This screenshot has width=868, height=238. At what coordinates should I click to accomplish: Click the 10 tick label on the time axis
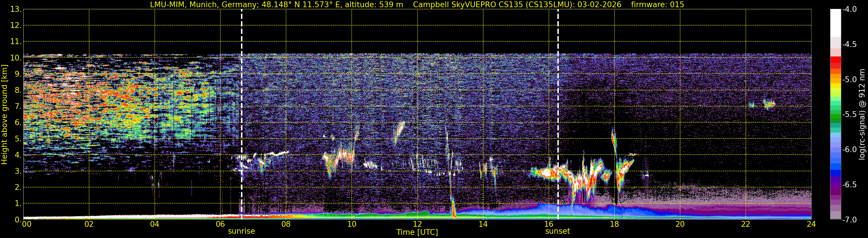pyautogui.click(x=352, y=224)
